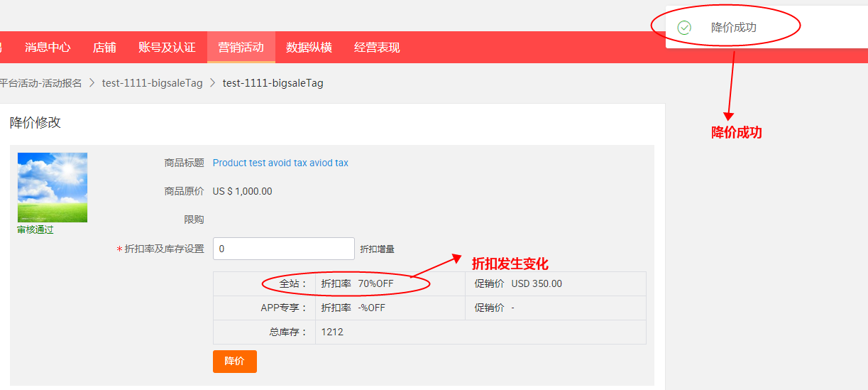Viewport: 868px width, 390px height.
Task: Open the 数据纵横 tab
Action: coord(309,48)
